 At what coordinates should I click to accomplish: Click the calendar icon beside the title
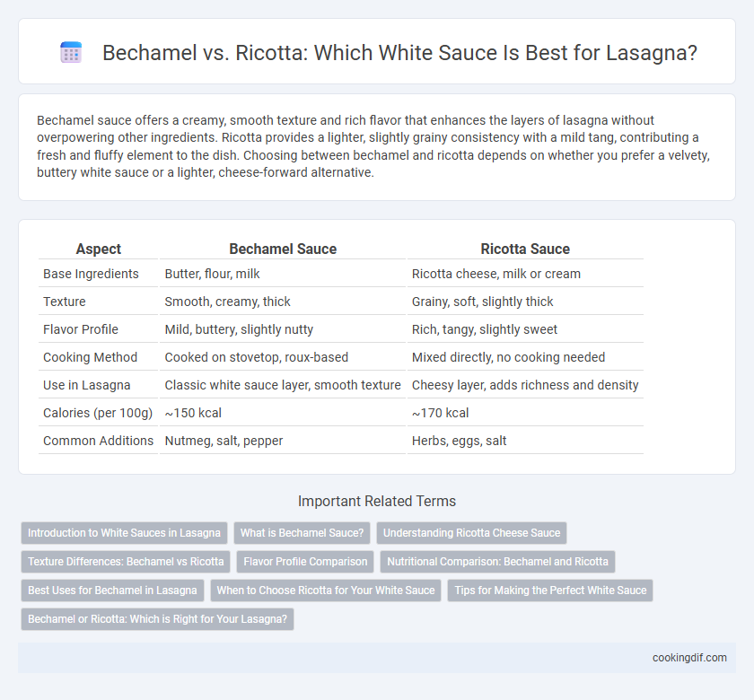[x=71, y=52]
